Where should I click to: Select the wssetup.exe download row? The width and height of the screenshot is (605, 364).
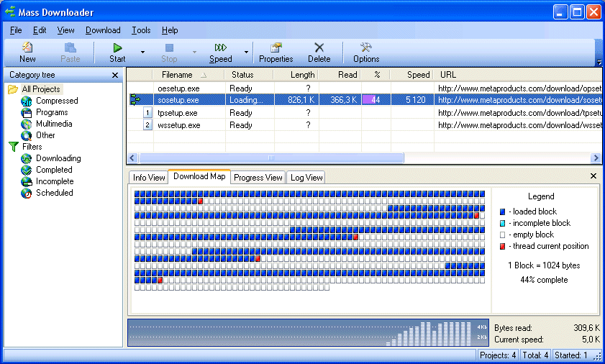(x=178, y=125)
